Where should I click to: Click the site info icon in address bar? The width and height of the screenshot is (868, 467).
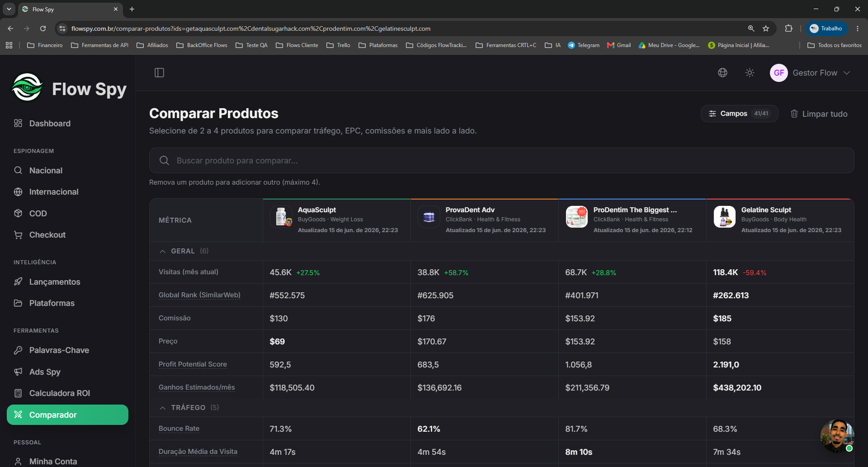pos(62,28)
